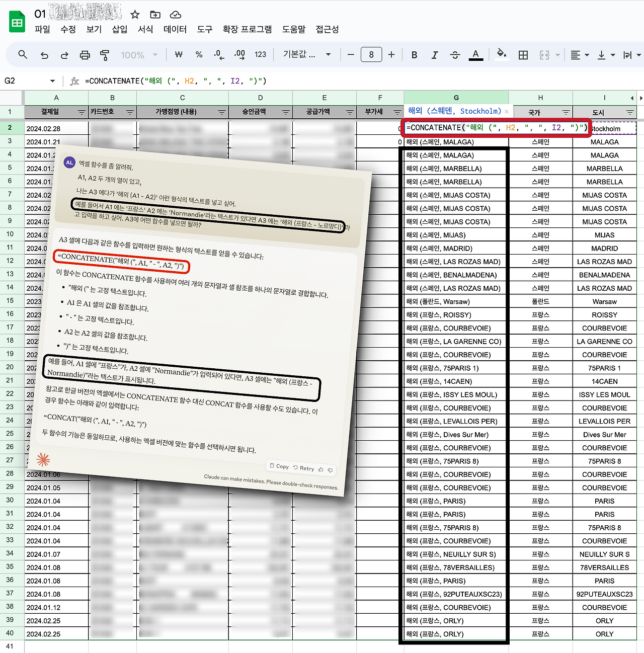Open the borders tool
This screenshot has width=644, height=653.
(x=523, y=54)
